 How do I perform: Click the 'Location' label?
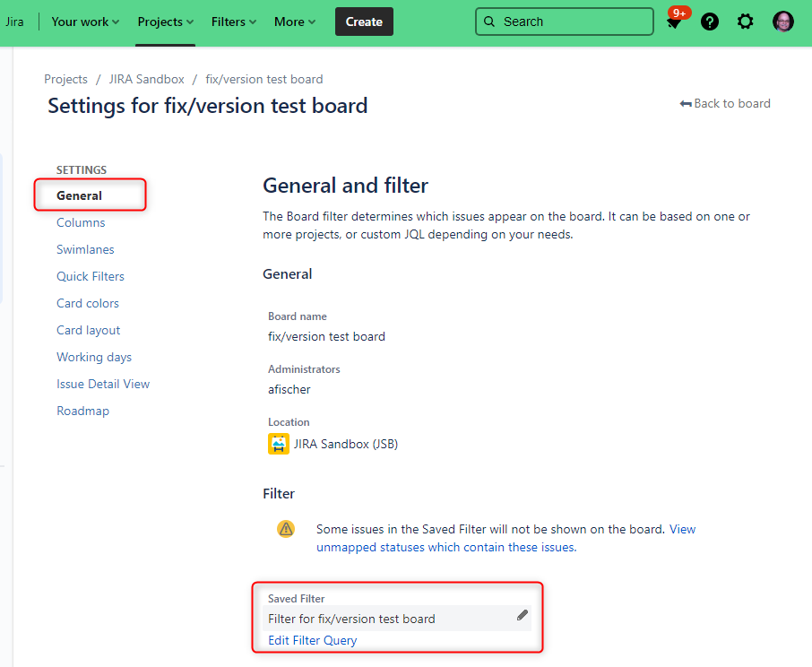pos(289,422)
